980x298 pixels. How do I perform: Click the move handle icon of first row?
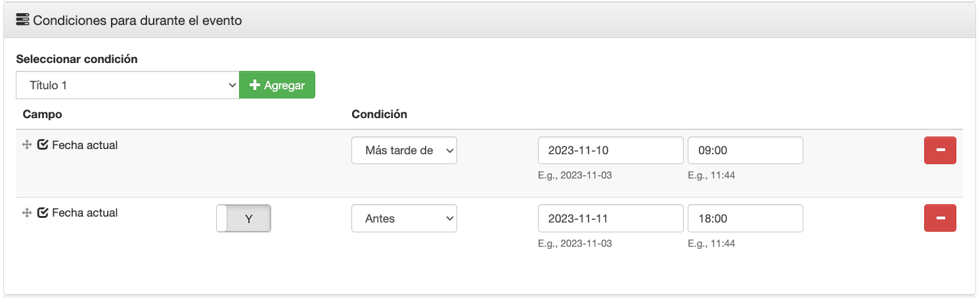coord(27,145)
